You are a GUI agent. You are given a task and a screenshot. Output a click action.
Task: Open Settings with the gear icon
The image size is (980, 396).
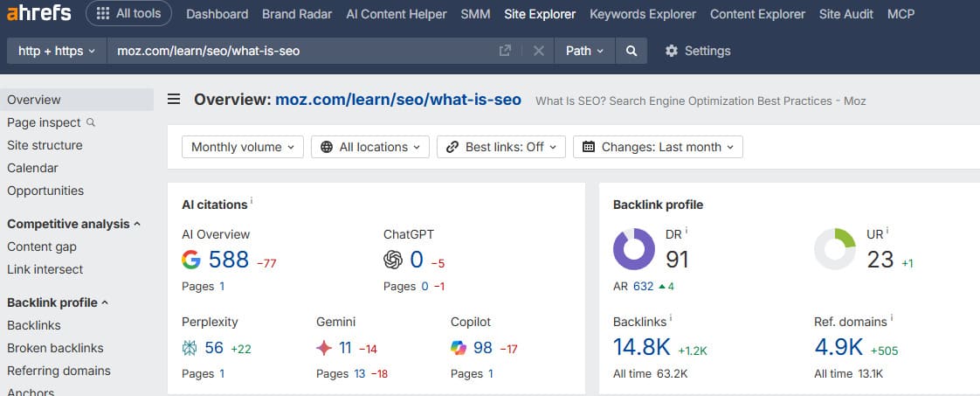pyautogui.click(x=698, y=51)
